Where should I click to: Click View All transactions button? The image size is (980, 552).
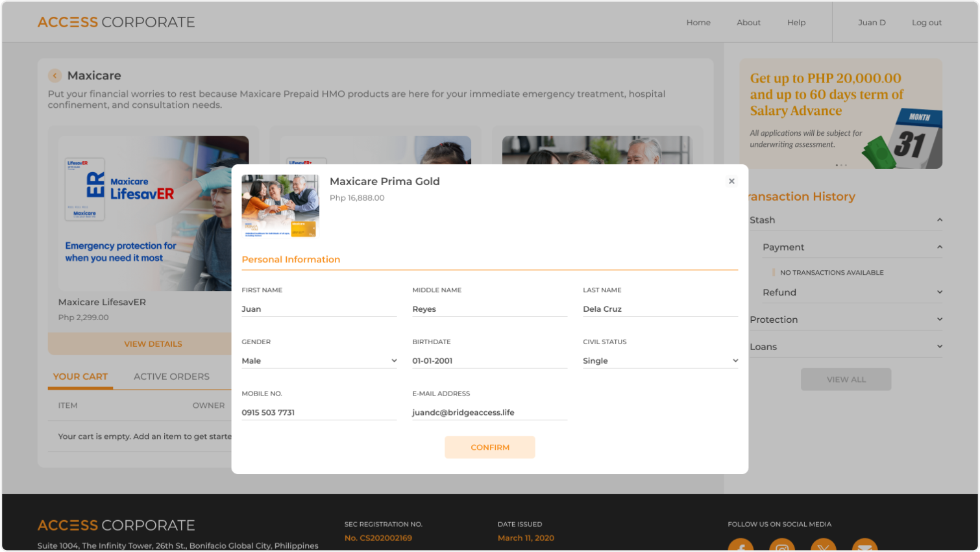pyautogui.click(x=846, y=379)
